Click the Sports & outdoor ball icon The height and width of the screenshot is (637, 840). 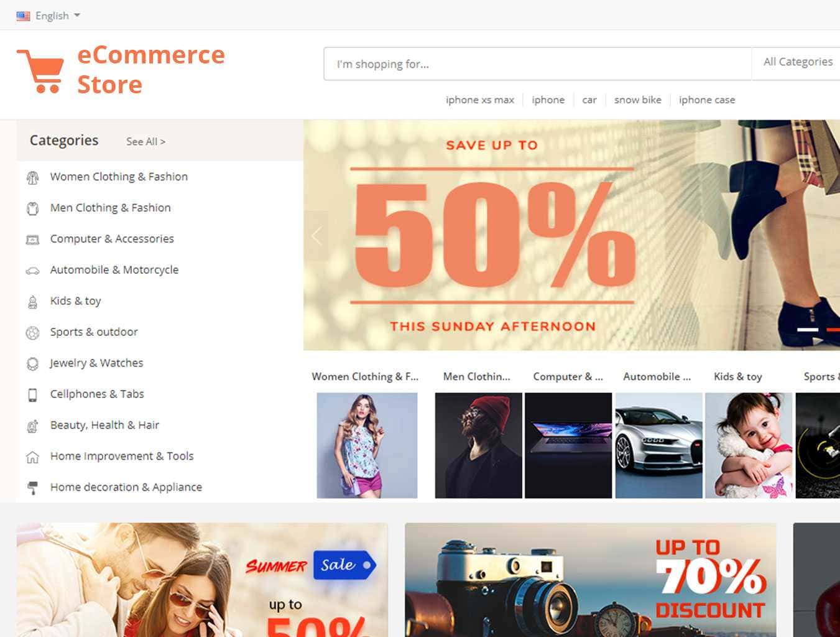coord(32,333)
